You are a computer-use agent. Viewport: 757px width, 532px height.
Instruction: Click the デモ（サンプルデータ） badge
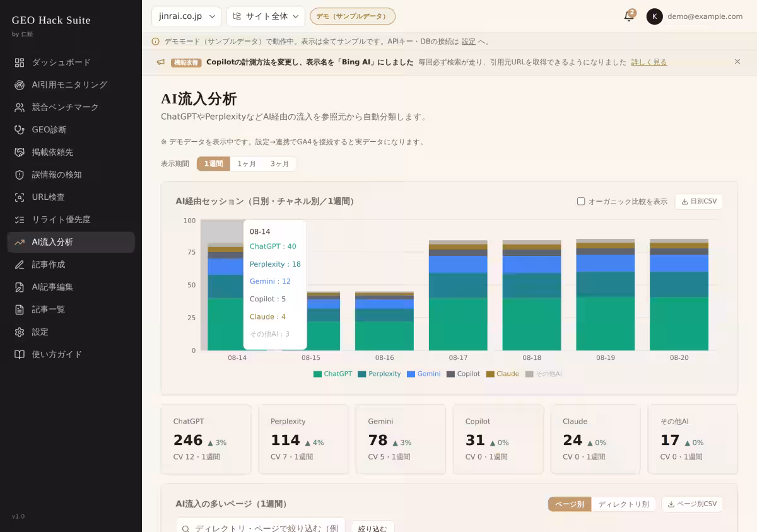click(x=353, y=16)
